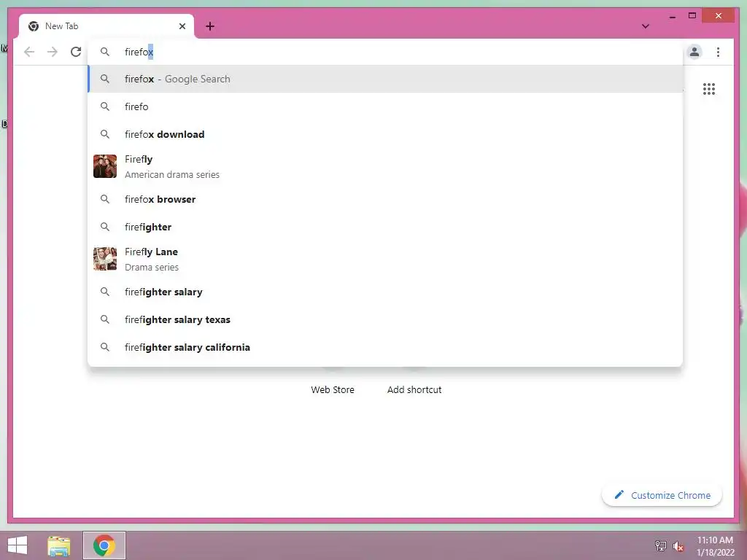
Task: Choose 'firefighter salary california' suggestion
Action: [385, 347]
